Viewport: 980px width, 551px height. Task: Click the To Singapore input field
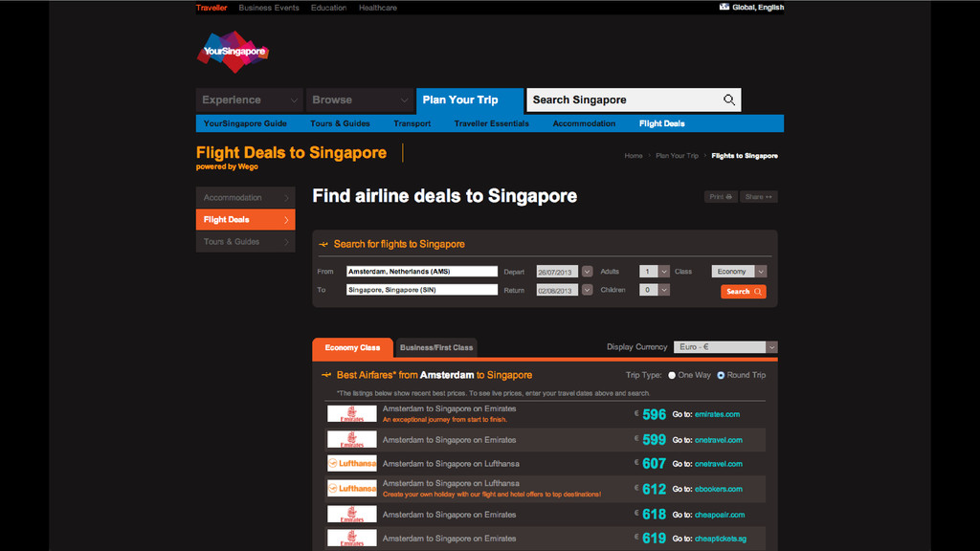pos(422,290)
